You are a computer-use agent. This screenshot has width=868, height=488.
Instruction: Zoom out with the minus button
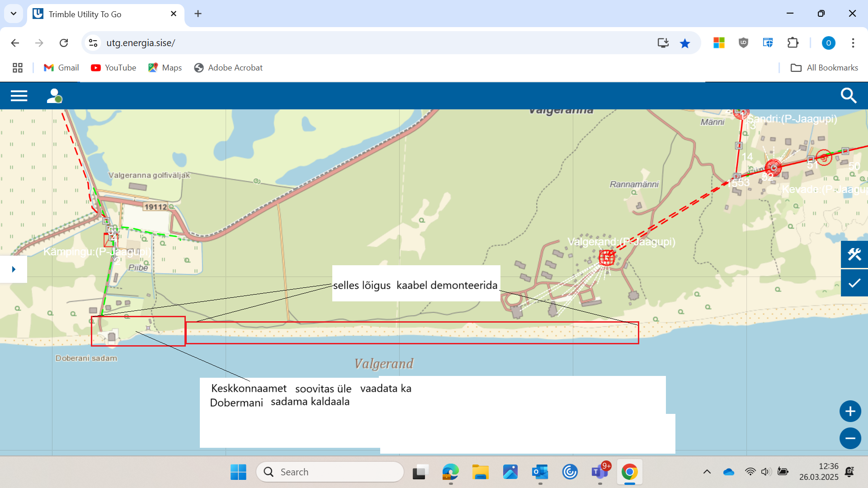coord(850,438)
